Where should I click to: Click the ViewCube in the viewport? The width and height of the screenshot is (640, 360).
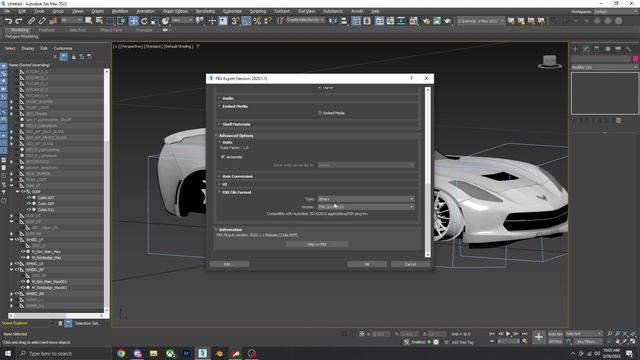(549, 62)
